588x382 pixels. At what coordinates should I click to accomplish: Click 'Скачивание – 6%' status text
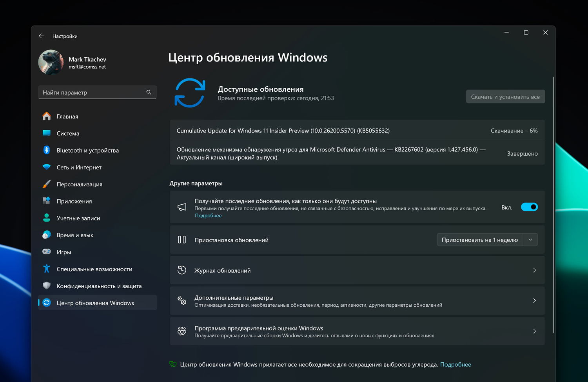[x=514, y=131]
